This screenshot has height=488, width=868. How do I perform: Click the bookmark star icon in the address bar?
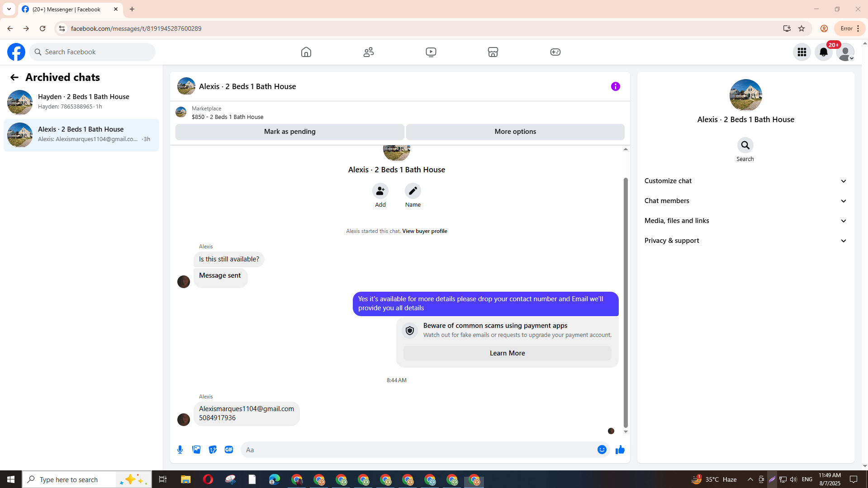click(x=802, y=28)
